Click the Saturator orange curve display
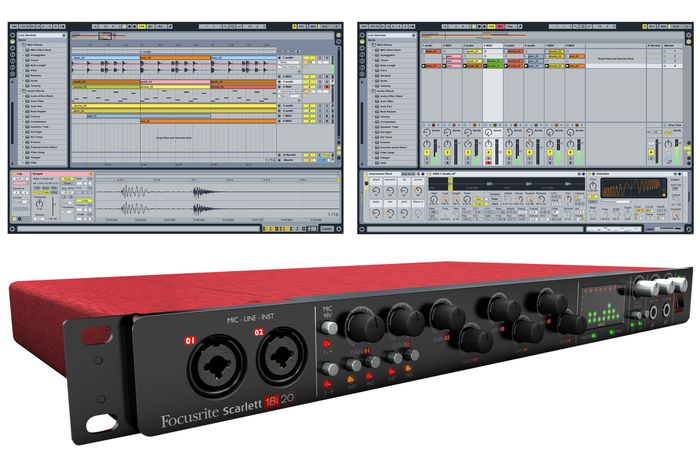 tap(634, 188)
